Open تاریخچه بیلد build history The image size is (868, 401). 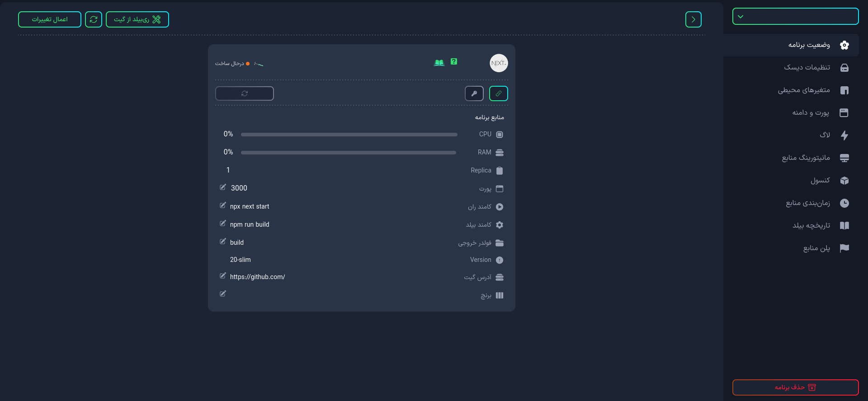click(791, 226)
